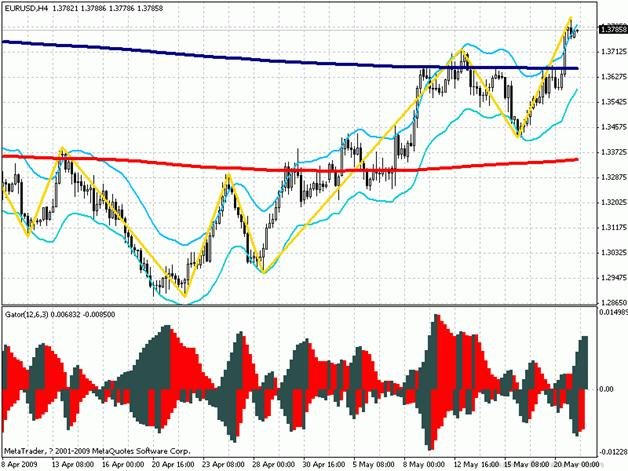Click the 1.30325 price axis label
Screen dimensions: 628x471
tap(614, 252)
